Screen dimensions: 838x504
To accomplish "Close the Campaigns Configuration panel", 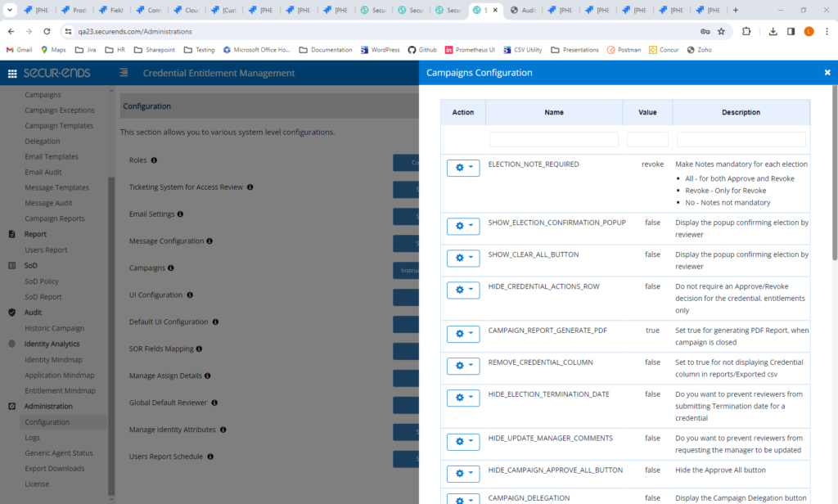I will pyautogui.click(x=827, y=73).
